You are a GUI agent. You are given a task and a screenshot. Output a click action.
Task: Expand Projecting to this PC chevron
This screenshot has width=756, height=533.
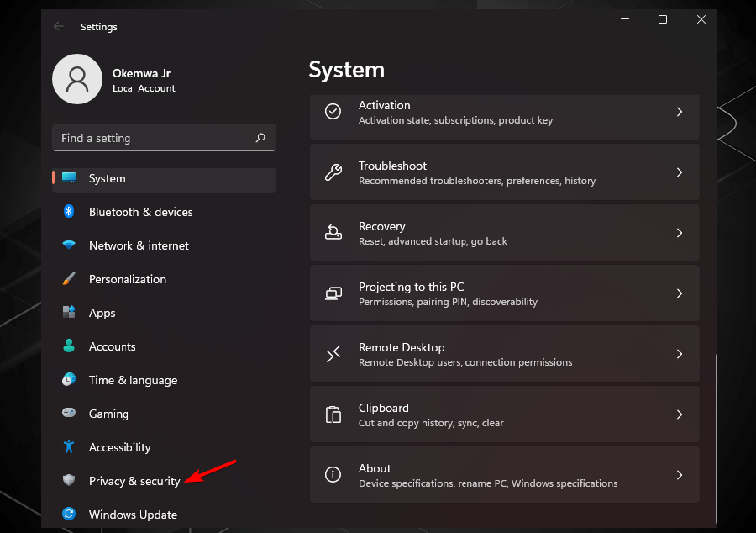click(680, 293)
